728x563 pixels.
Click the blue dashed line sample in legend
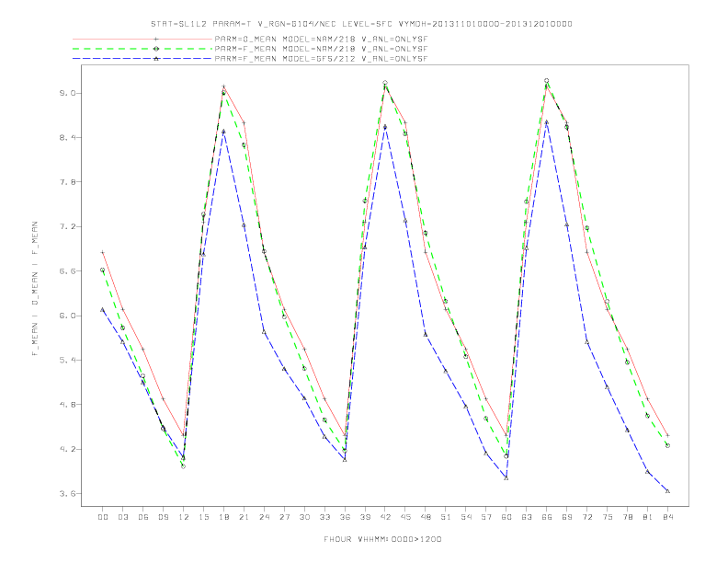click(x=142, y=59)
